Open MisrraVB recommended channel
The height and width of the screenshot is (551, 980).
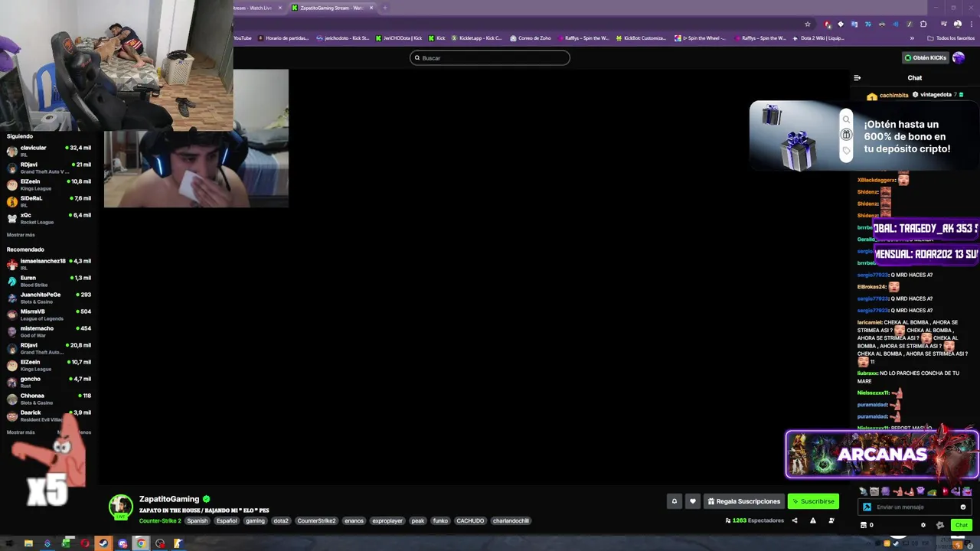click(x=49, y=315)
